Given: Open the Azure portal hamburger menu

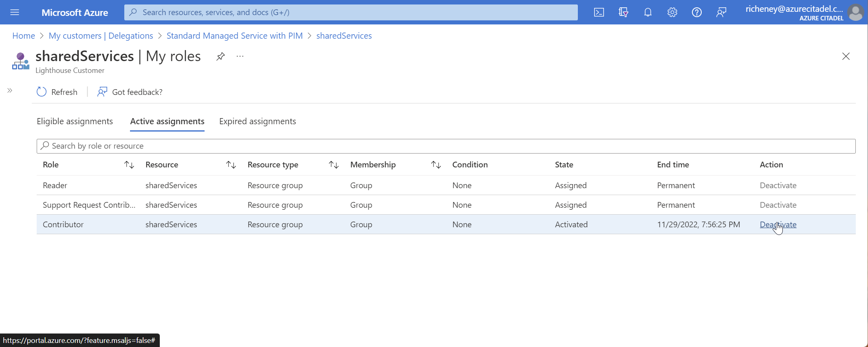Looking at the screenshot, I should 15,12.
